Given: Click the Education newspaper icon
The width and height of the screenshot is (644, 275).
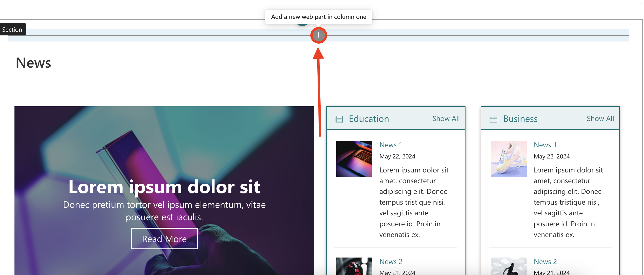Looking at the screenshot, I should [x=339, y=119].
